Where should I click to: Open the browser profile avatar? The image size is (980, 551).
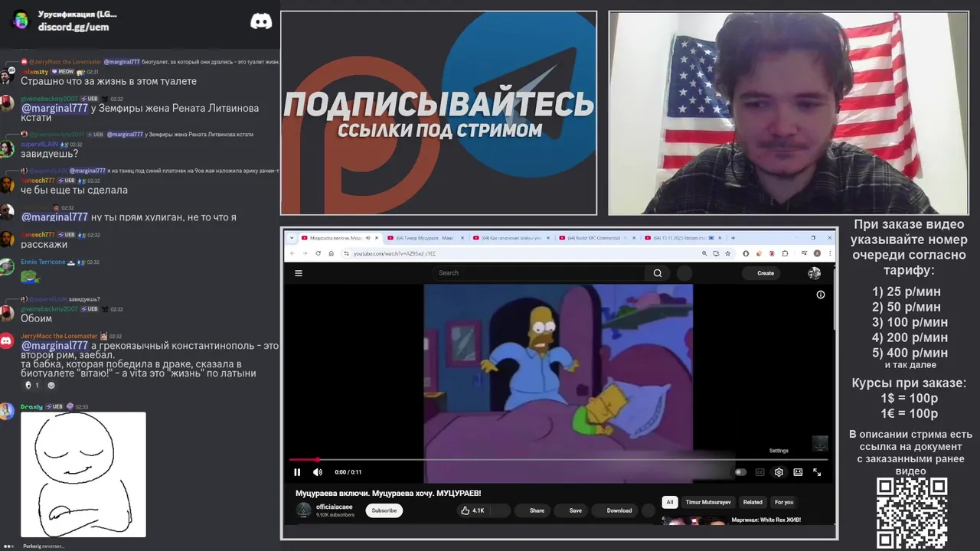817,253
